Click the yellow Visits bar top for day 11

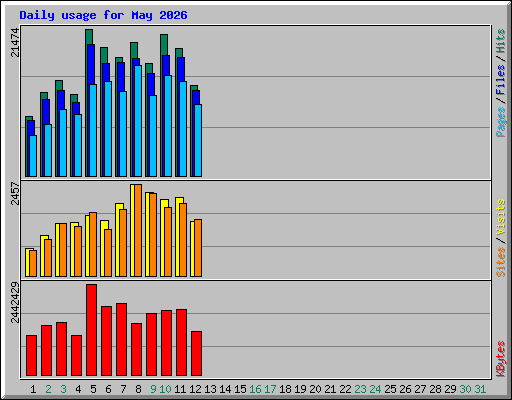click(x=180, y=200)
